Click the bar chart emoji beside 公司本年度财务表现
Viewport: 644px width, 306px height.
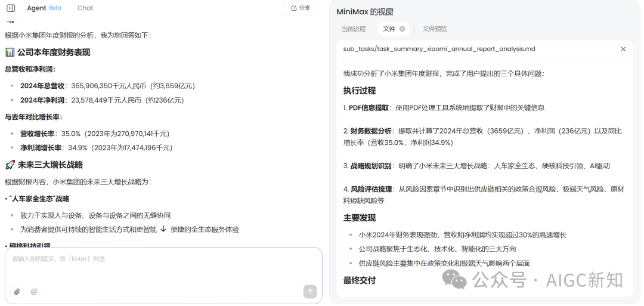[10, 52]
